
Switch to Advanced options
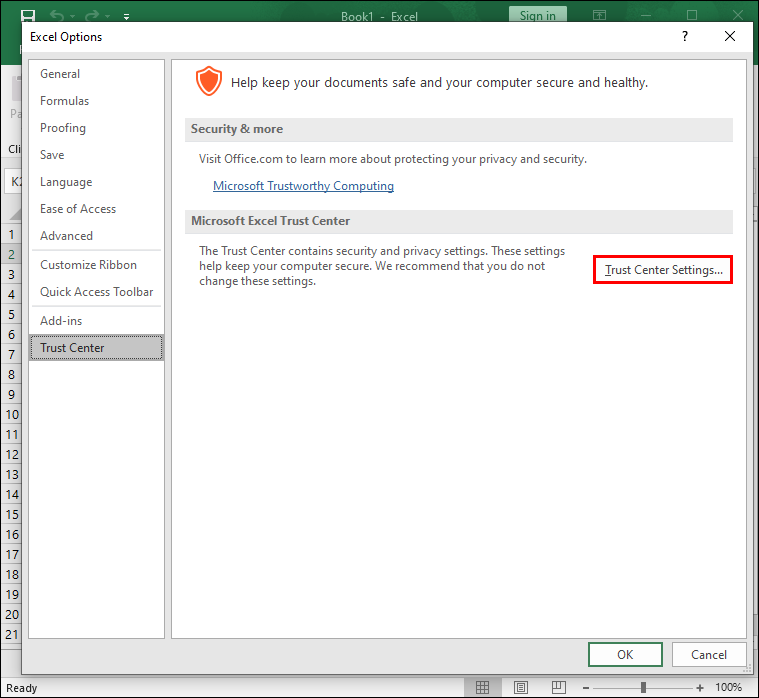coord(96,236)
